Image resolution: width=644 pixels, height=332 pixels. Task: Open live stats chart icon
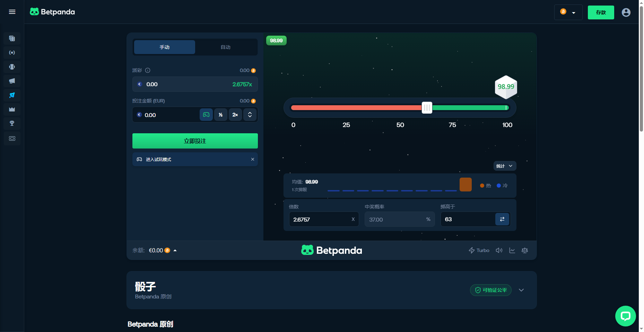pos(512,250)
